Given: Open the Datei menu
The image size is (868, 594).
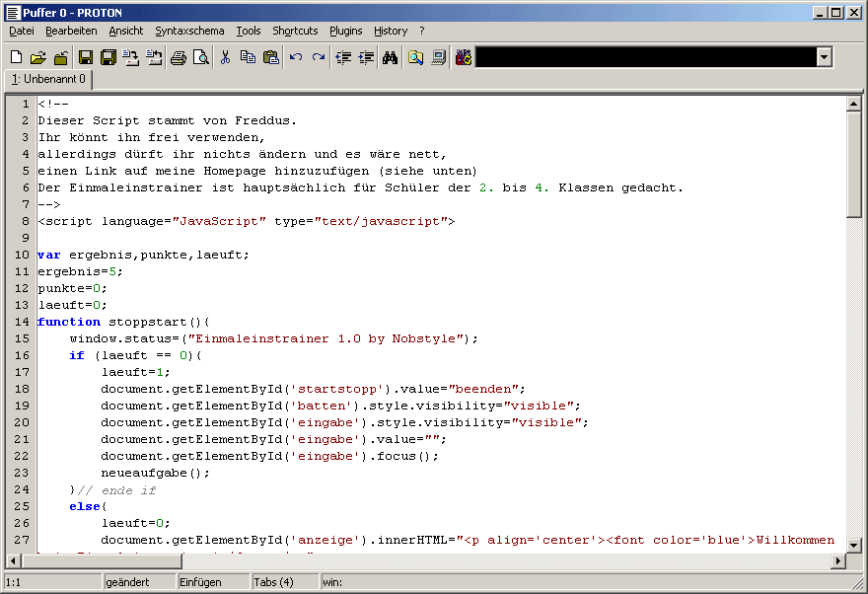Looking at the screenshot, I should [x=22, y=31].
